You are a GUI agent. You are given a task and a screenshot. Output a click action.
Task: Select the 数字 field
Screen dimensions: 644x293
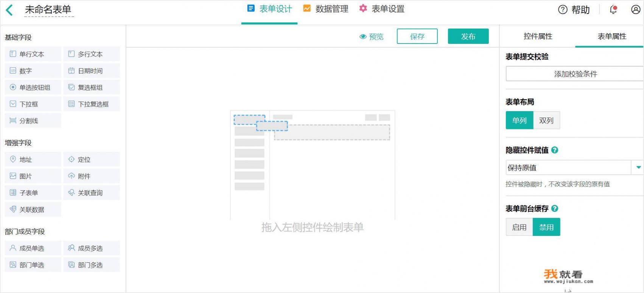click(33, 71)
